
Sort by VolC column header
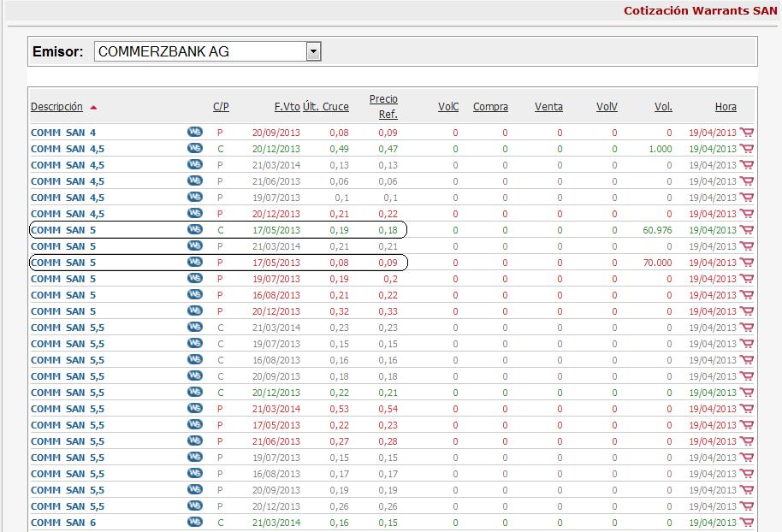point(448,107)
